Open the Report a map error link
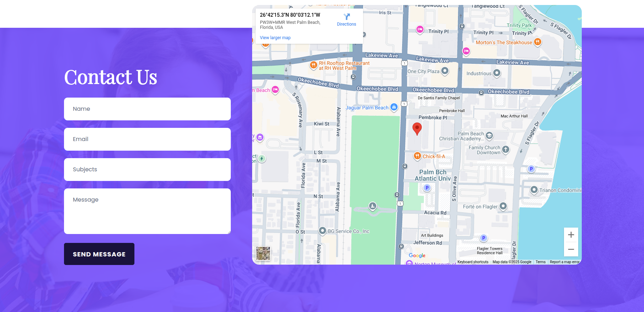 tap(564, 262)
